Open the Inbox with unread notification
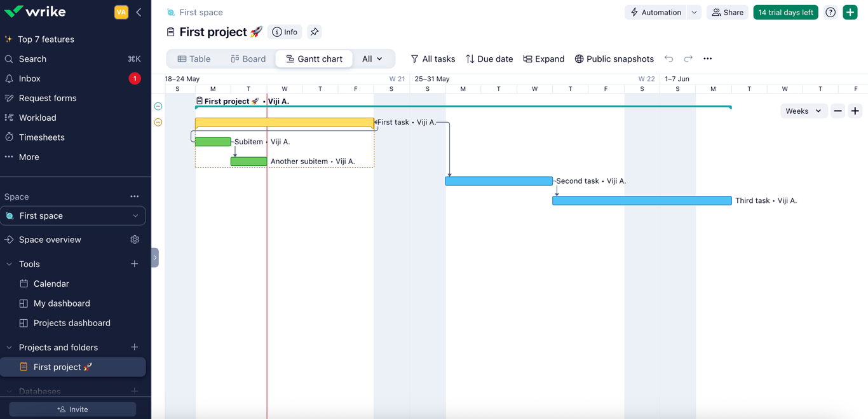 pyautogui.click(x=30, y=78)
